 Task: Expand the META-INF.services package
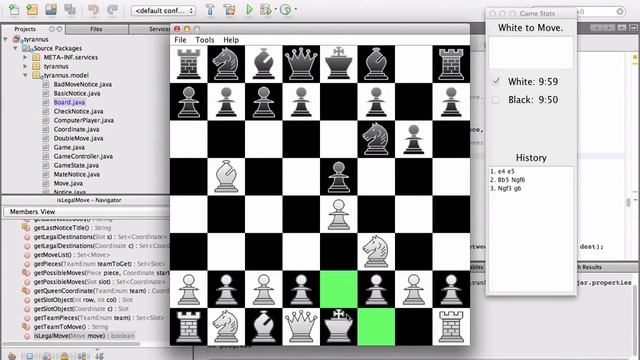point(25,58)
